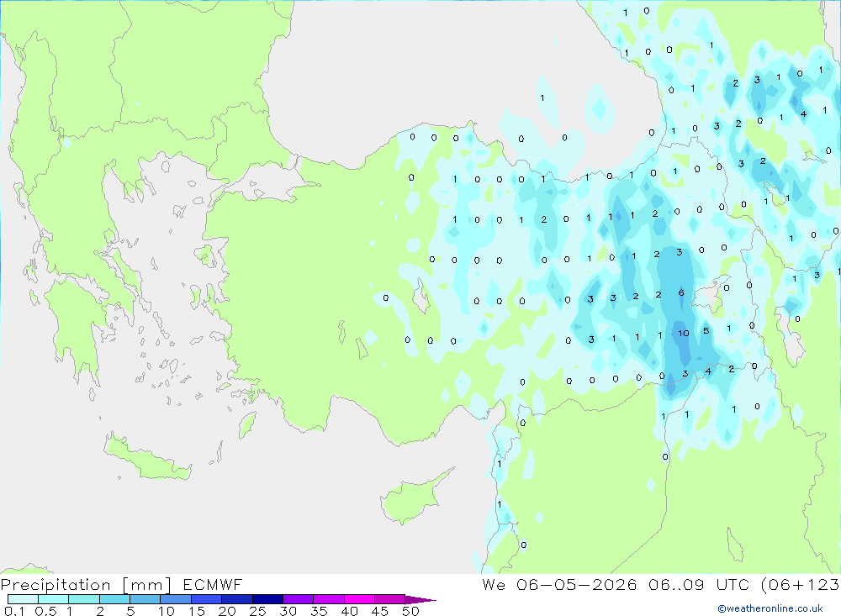The height and width of the screenshot is (616, 841).
Task: Click the "(06+123" forecast offset text
Action: pos(801,584)
